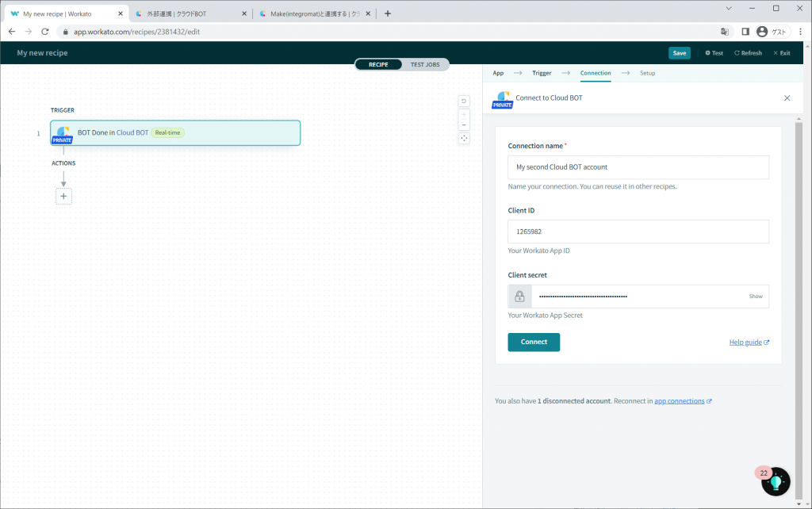Reset canvas view with undo icon

pos(464,101)
